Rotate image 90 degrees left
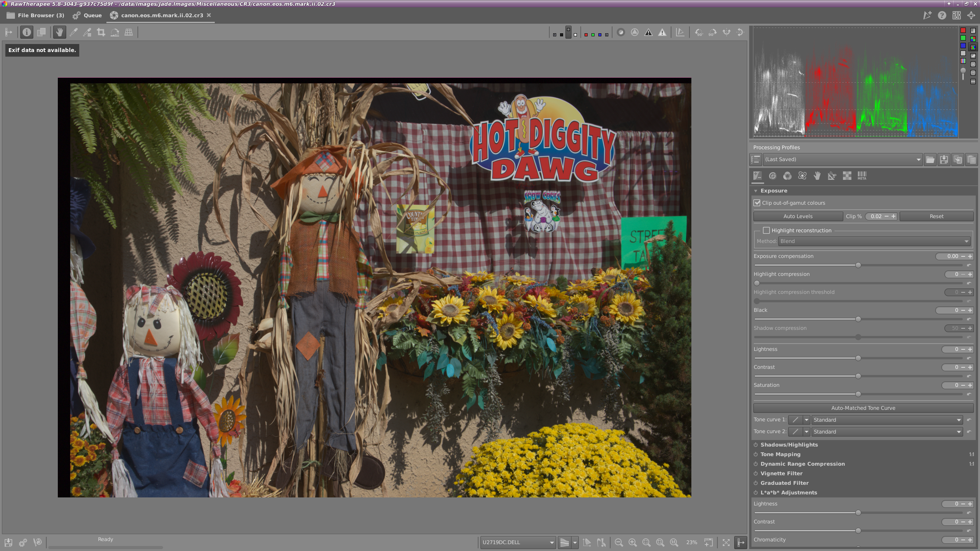Viewport: 980px width, 551px height. 699,33
